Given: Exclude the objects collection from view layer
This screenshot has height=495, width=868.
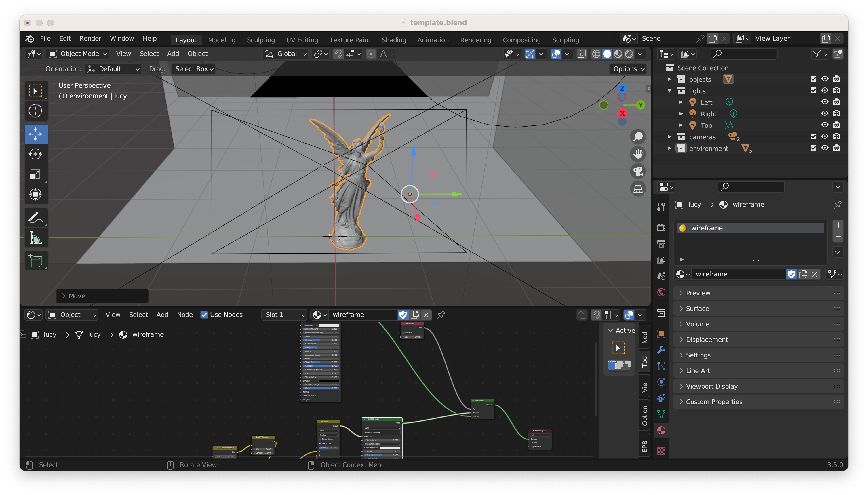Looking at the screenshot, I should coord(813,79).
